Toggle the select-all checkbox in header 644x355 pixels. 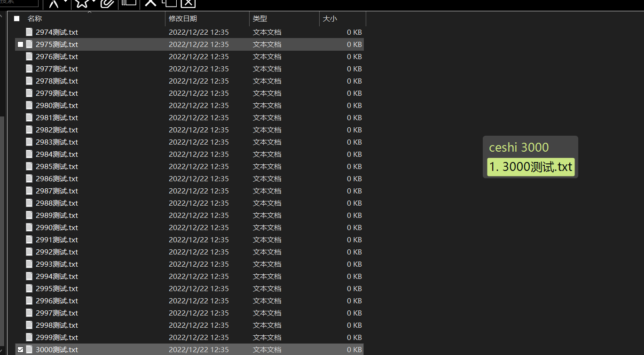(x=17, y=19)
